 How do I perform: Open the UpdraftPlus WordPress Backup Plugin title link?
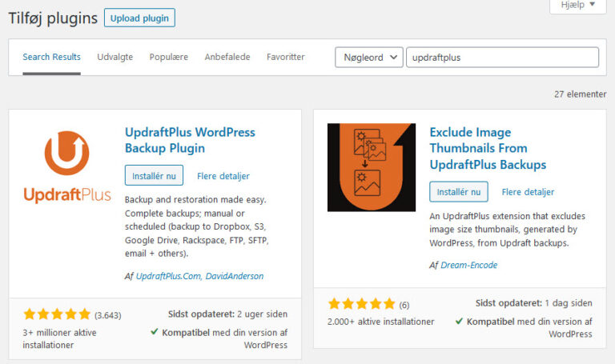click(190, 140)
